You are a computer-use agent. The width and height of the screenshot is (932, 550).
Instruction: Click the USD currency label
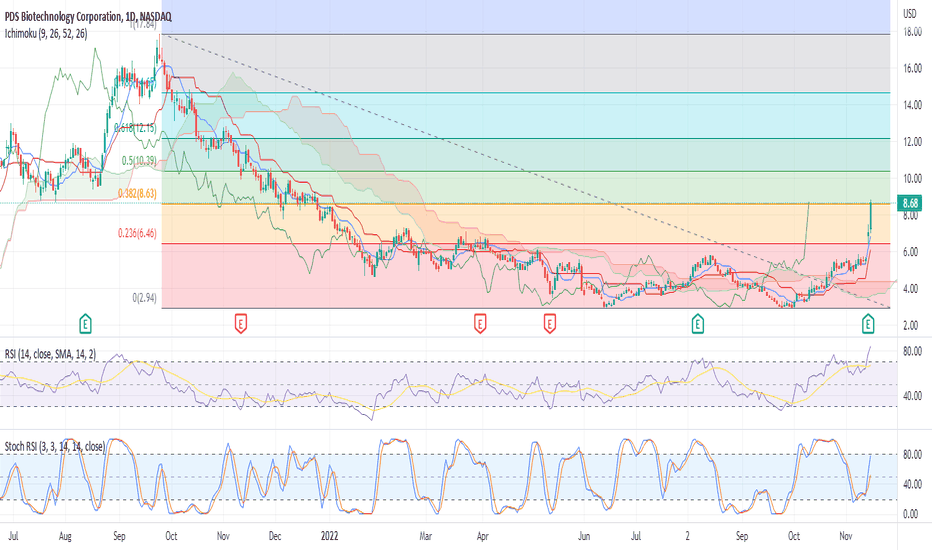[909, 14]
